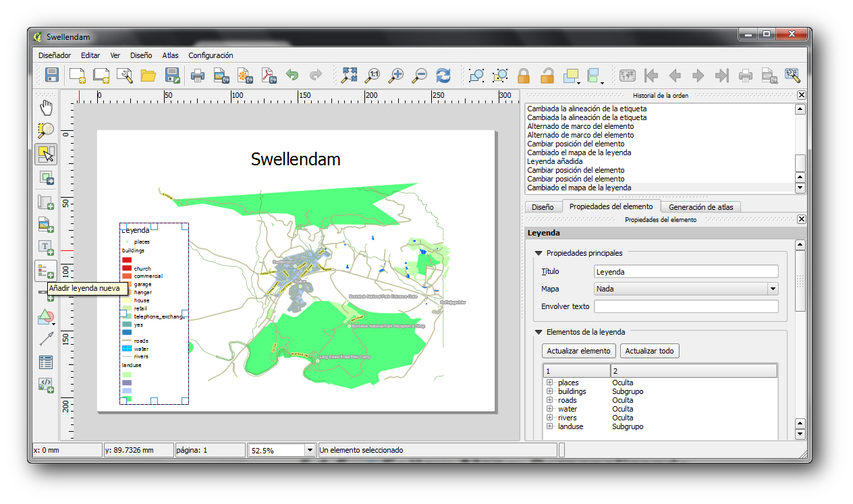853x504 pixels.
Task: Click the Actualizar elemento button
Action: tap(579, 351)
